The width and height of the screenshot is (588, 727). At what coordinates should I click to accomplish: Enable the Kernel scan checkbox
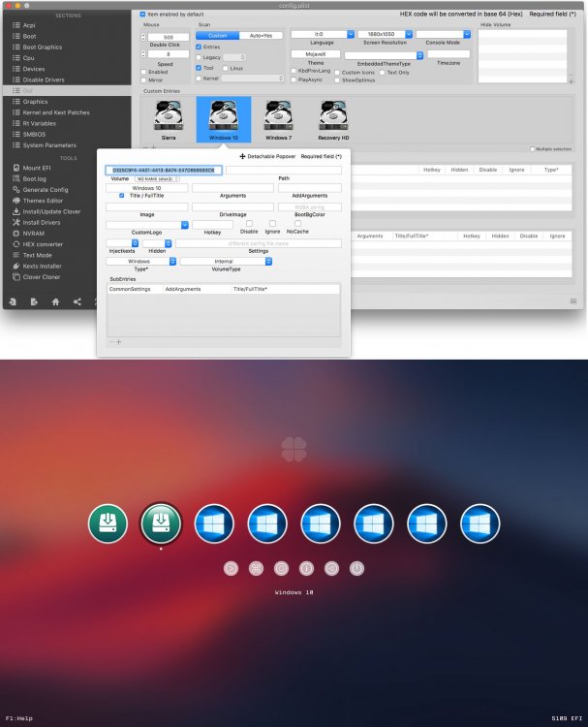point(199,79)
